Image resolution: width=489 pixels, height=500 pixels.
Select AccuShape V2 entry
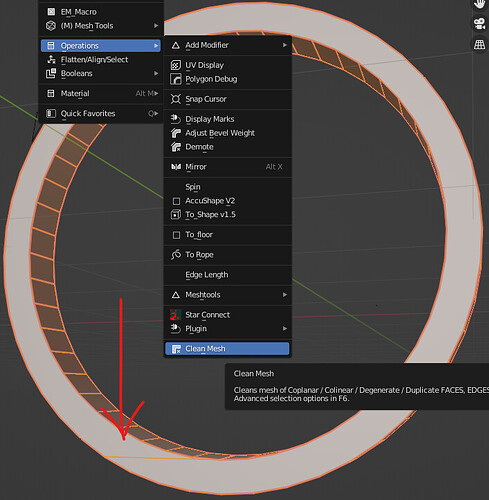click(227, 201)
